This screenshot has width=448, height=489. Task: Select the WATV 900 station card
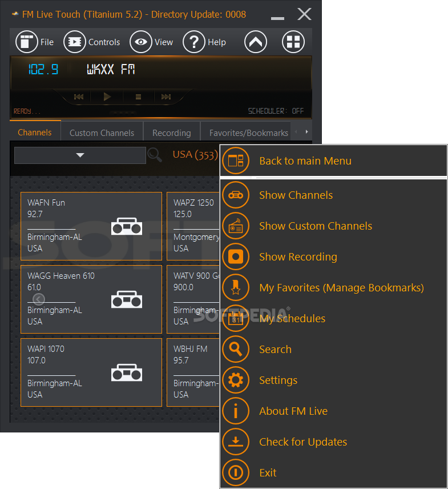click(x=193, y=299)
